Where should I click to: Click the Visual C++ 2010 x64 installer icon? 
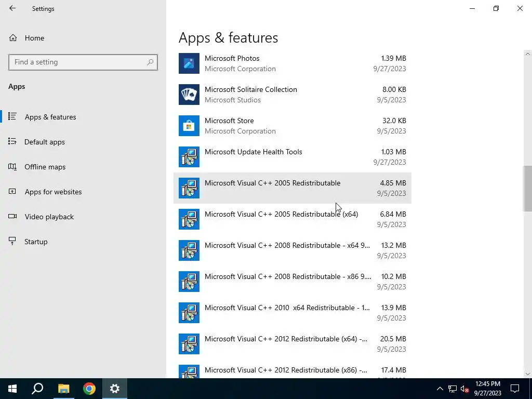tap(189, 313)
